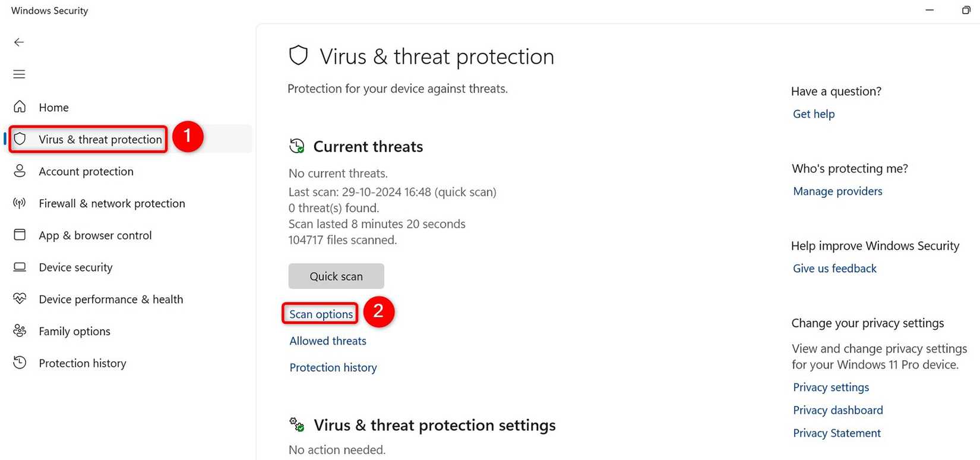Viewport: 980px width, 460px height.
Task: Open Manage providers
Action: coord(837,191)
